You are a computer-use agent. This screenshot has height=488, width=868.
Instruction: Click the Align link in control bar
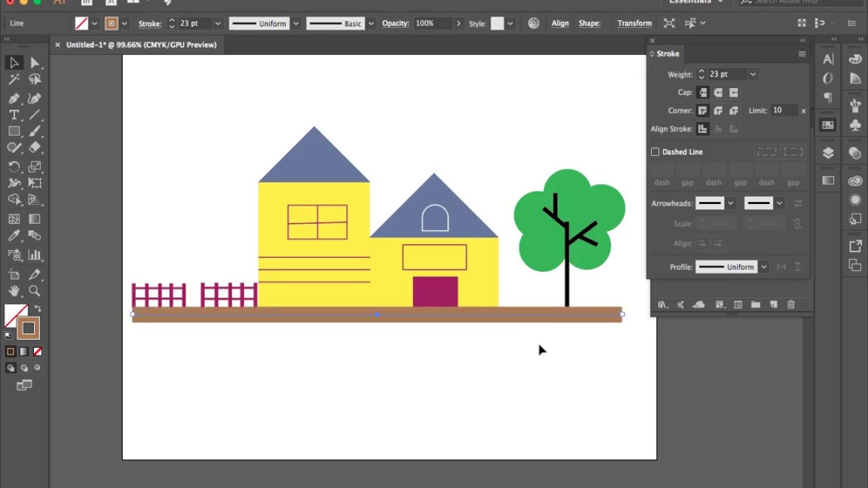click(x=560, y=23)
